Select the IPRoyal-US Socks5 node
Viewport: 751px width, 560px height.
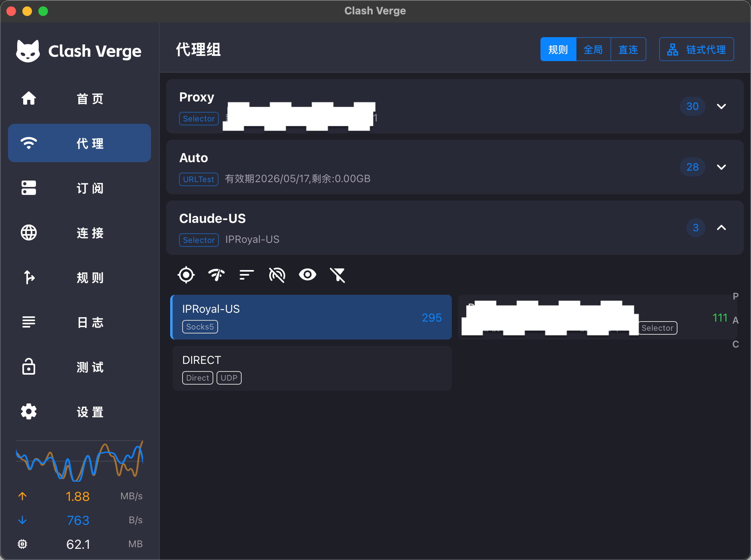312,317
